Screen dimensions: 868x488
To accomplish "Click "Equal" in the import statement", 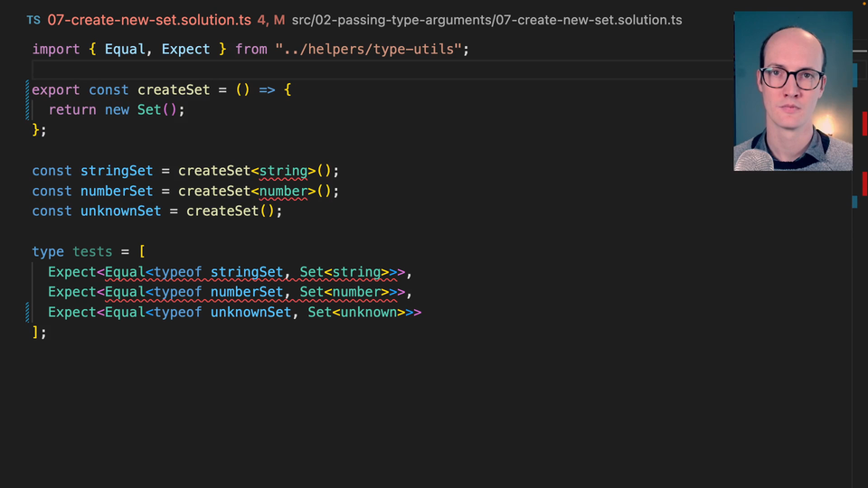I will click(x=125, y=49).
